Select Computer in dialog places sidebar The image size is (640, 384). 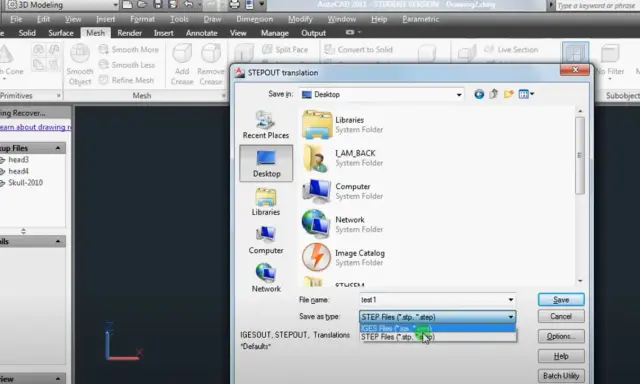(x=266, y=240)
